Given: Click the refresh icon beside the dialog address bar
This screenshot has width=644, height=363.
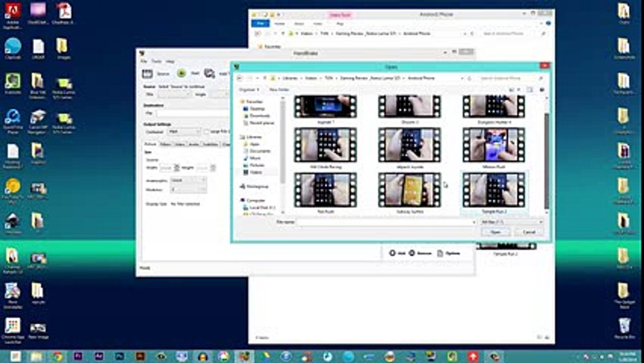Looking at the screenshot, I should (x=470, y=78).
